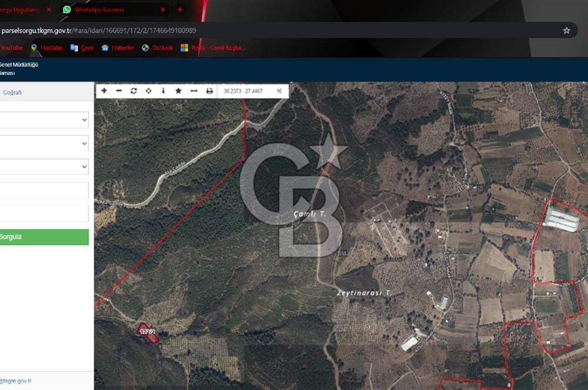Switch to WhatsApp Business tab

pyautogui.click(x=112, y=9)
